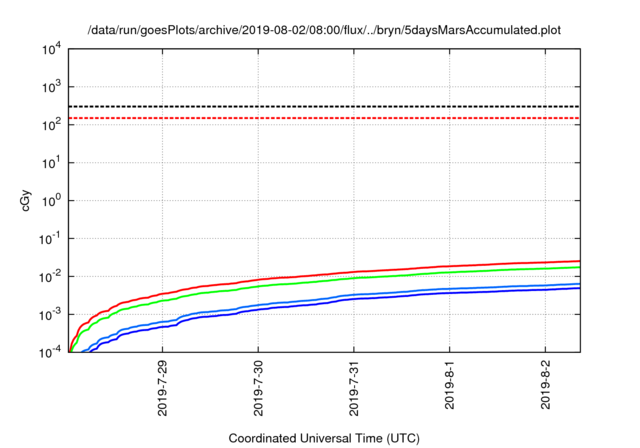Image resolution: width=640 pixels, height=448 pixels.
Task: Click the plot file path title
Action: pyautogui.click(x=324, y=30)
